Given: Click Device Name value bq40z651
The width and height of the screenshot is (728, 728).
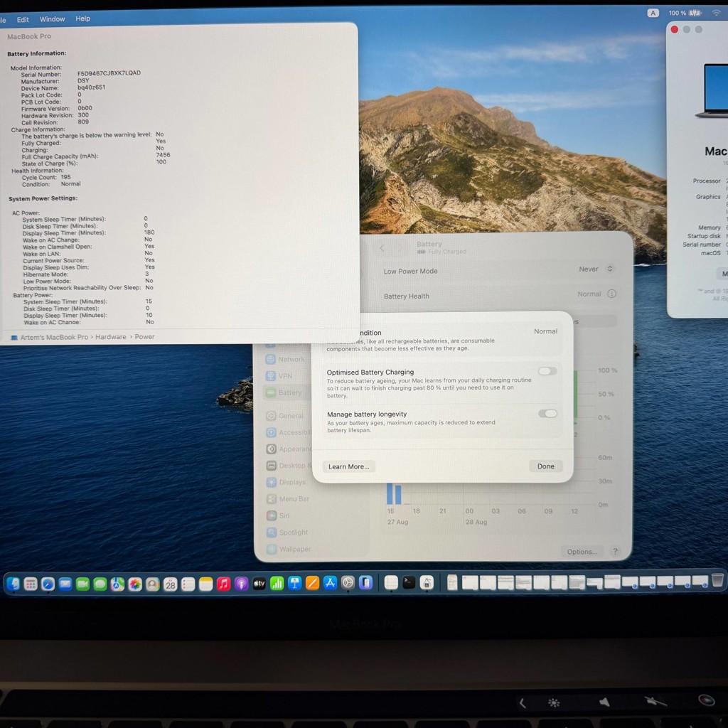Looking at the screenshot, I should point(92,87).
